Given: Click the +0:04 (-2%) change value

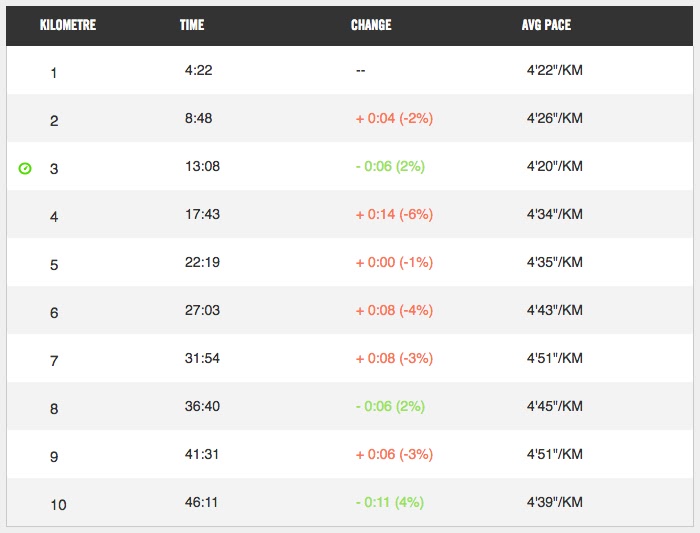Looking at the screenshot, I should coord(394,118).
